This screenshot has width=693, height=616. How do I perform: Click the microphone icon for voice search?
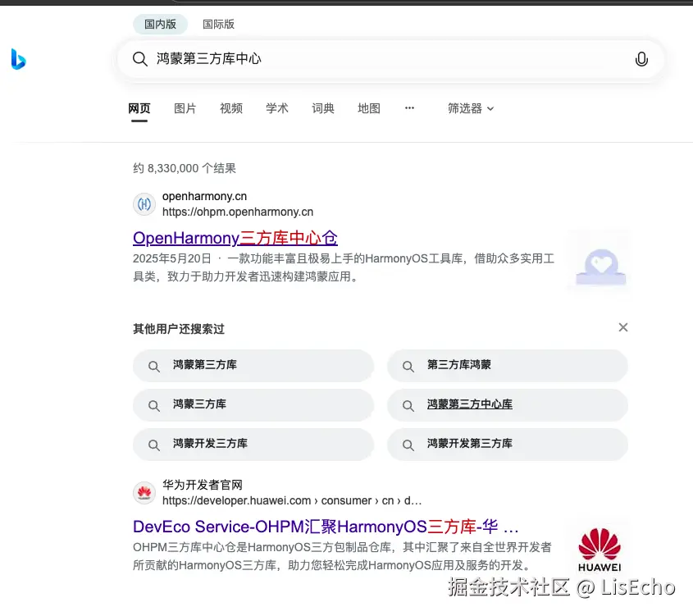point(642,59)
